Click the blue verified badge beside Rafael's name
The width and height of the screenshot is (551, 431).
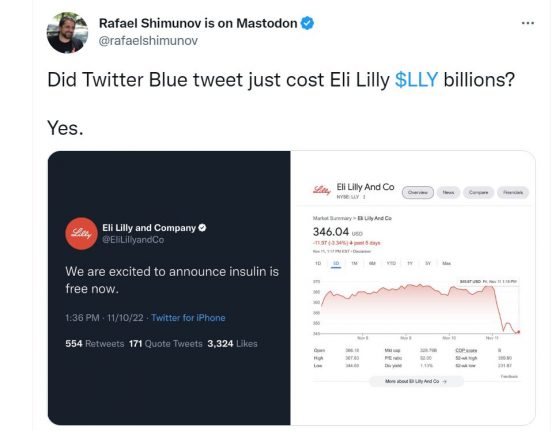(x=307, y=23)
